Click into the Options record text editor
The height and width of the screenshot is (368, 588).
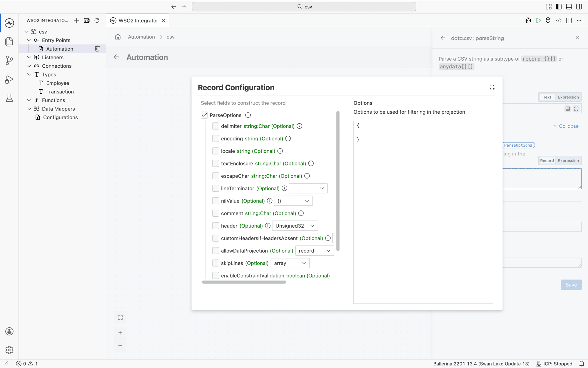coord(423,212)
